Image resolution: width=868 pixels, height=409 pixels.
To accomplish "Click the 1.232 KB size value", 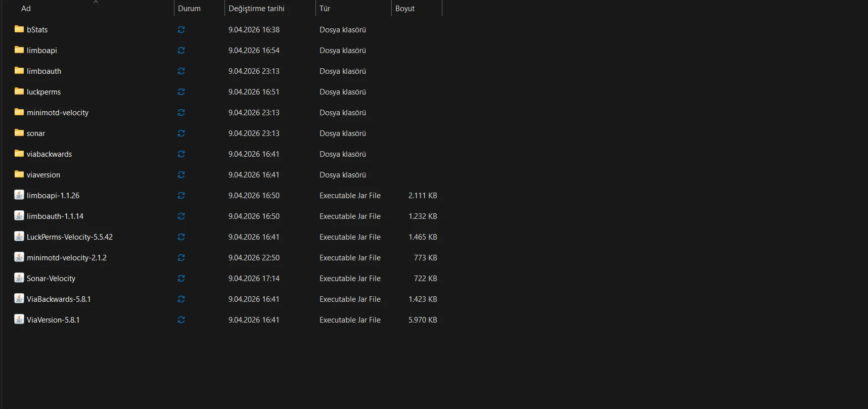I will pyautogui.click(x=423, y=216).
